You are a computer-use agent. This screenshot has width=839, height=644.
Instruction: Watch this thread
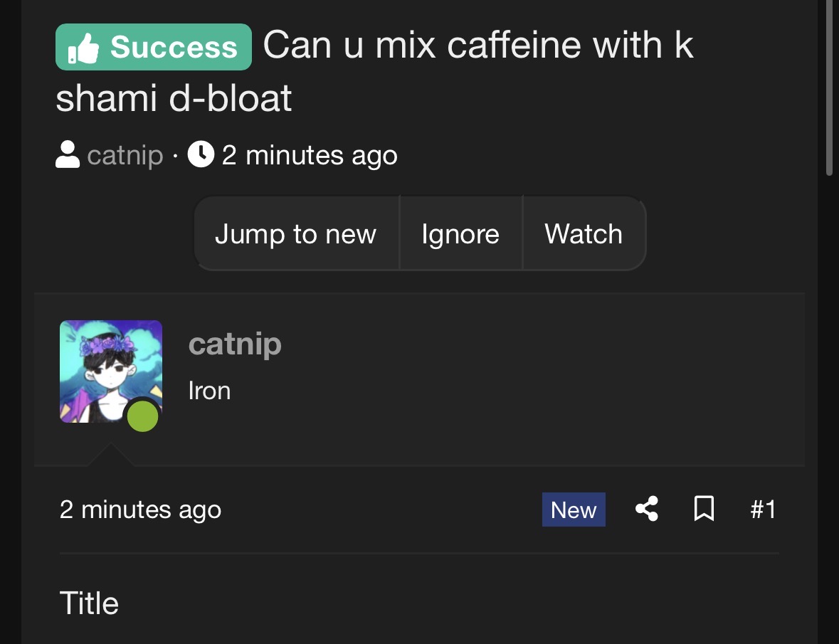tap(584, 234)
